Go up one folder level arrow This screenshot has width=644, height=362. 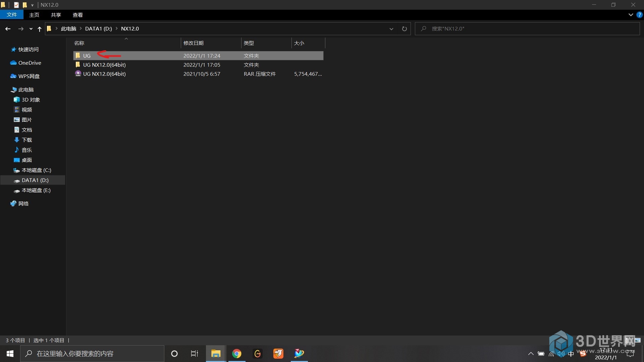[x=39, y=29]
